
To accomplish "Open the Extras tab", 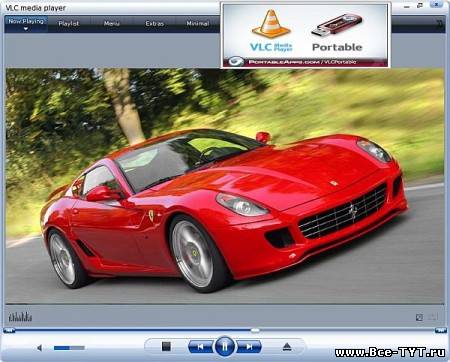I will coord(154,24).
